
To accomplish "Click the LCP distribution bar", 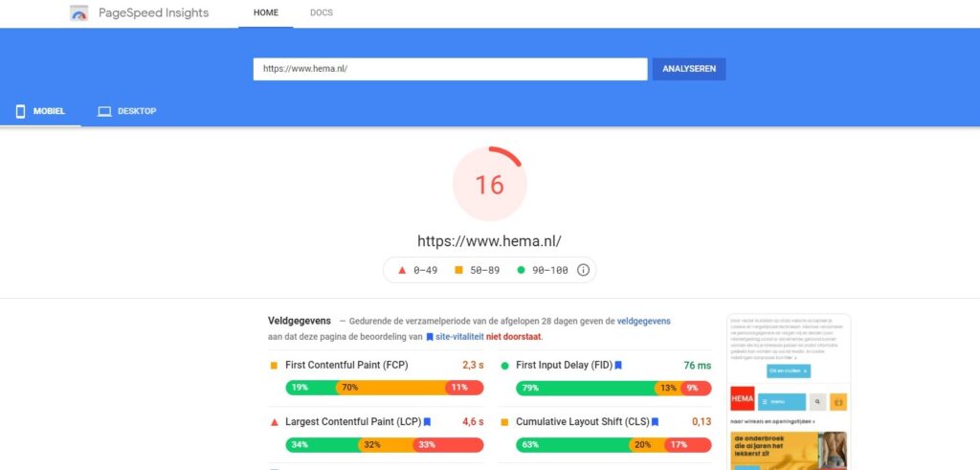I will (385, 444).
